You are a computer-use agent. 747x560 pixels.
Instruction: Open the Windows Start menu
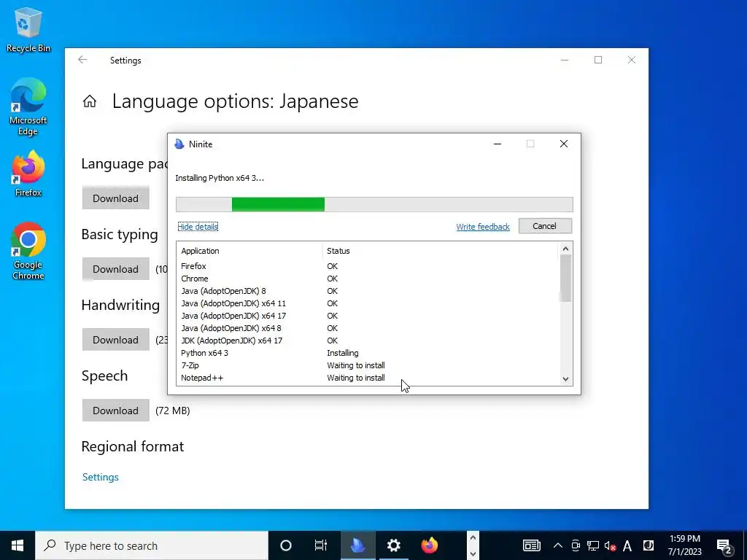18,545
